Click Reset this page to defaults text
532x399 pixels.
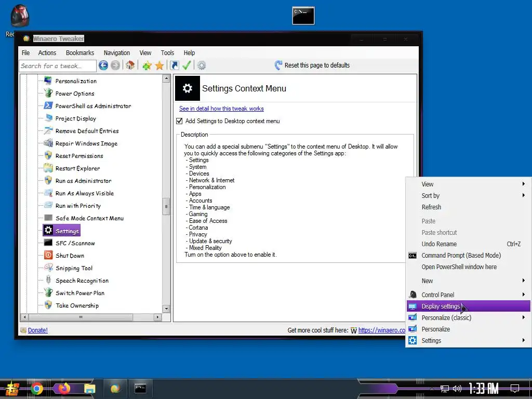pyautogui.click(x=317, y=65)
